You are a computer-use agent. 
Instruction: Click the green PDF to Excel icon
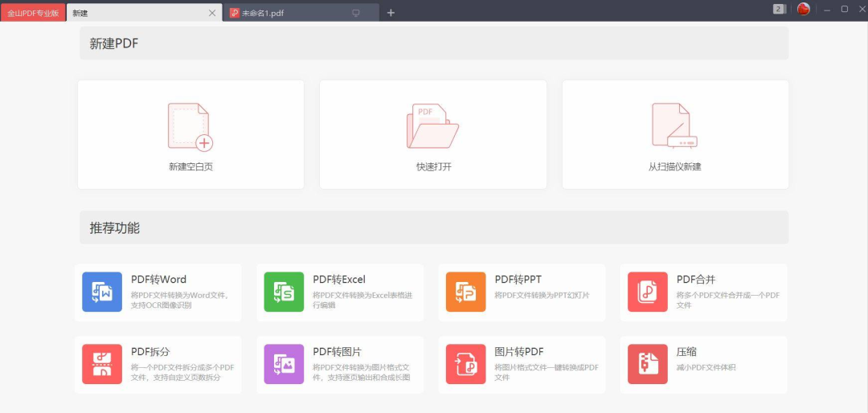tap(284, 292)
